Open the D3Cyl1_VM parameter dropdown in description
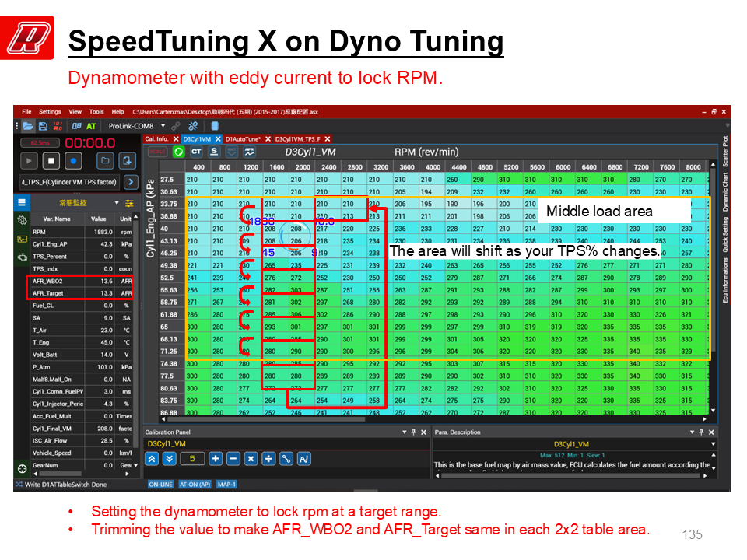The height and width of the screenshot is (560, 747). (x=713, y=444)
